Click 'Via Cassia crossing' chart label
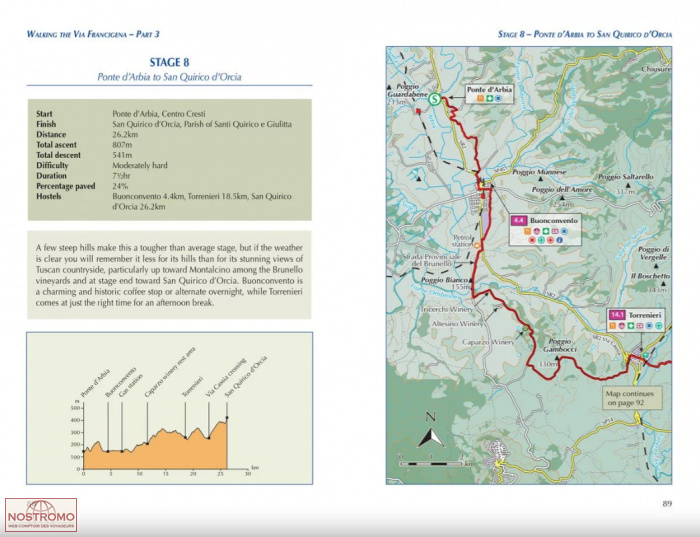This screenshot has width=700, height=537. [226, 378]
